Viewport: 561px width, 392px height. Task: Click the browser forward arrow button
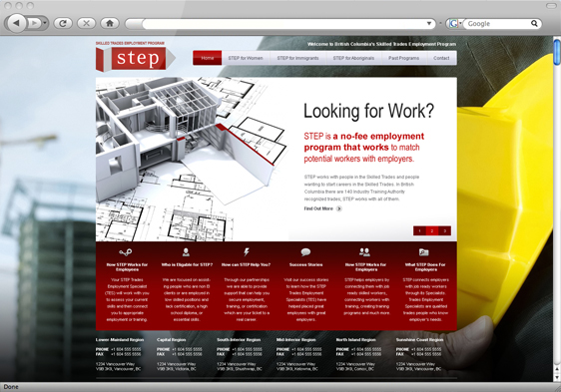(x=34, y=23)
